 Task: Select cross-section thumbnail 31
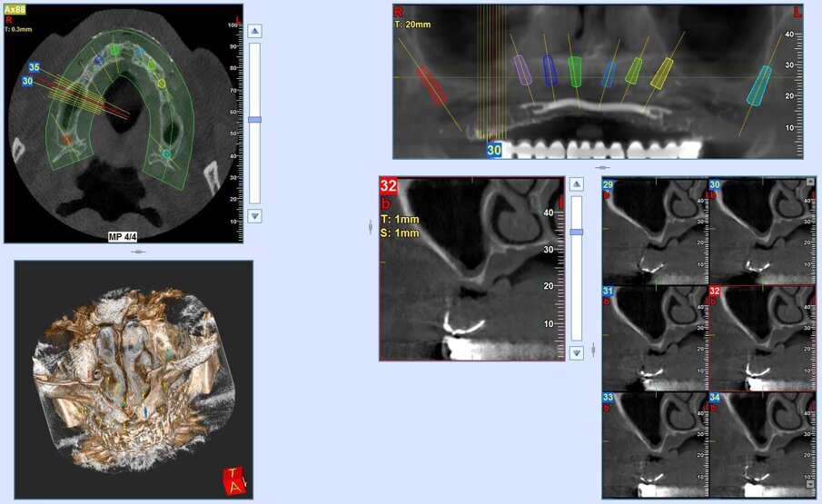[655, 337]
